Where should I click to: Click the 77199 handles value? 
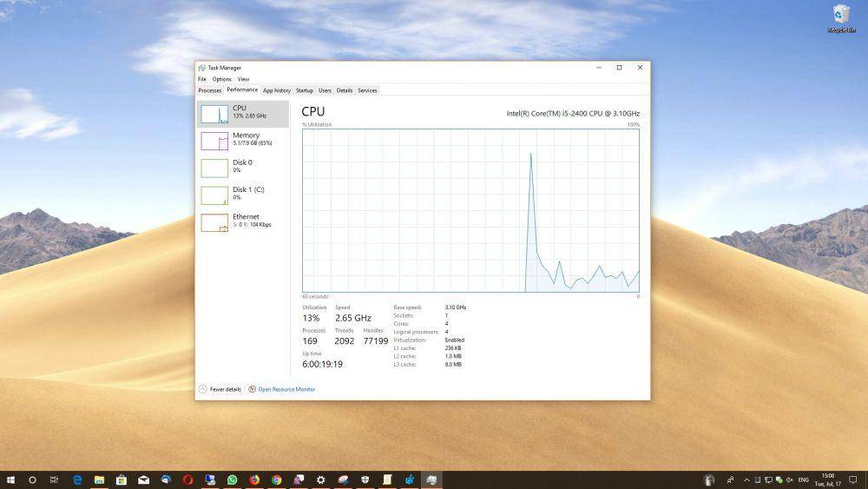pyautogui.click(x=376, y=341)
